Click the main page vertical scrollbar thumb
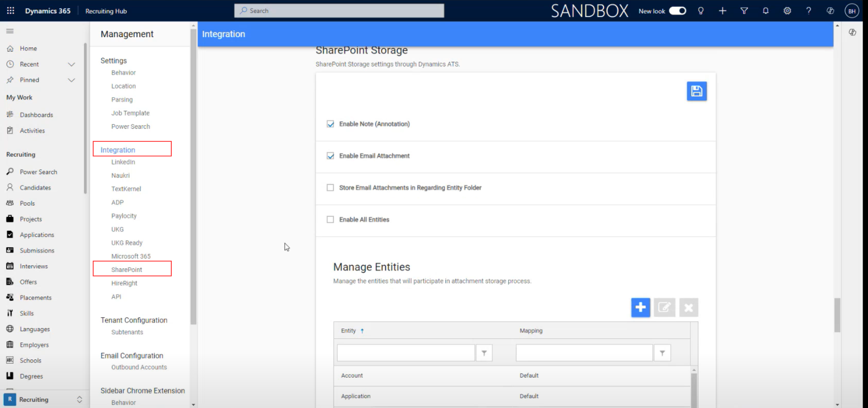868x408 pixels. 837,315
